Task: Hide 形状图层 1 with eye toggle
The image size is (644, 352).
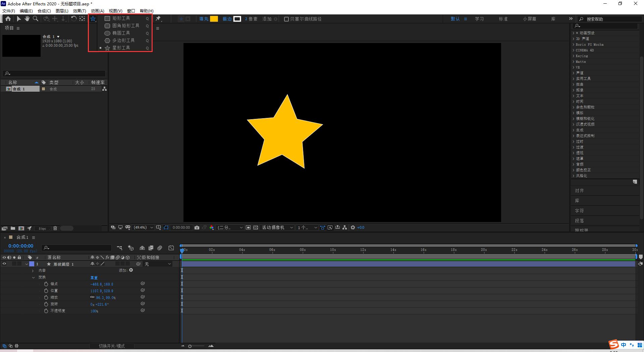Action: click(4, 264)
